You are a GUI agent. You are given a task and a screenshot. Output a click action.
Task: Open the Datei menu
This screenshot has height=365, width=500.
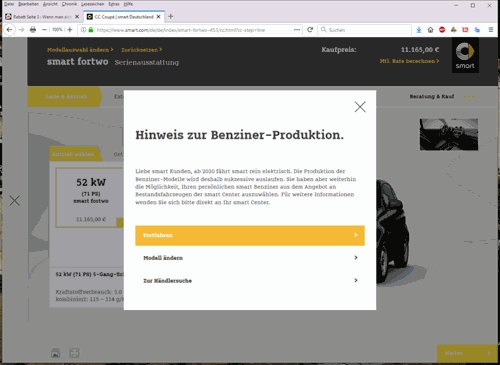coord(9,4)
